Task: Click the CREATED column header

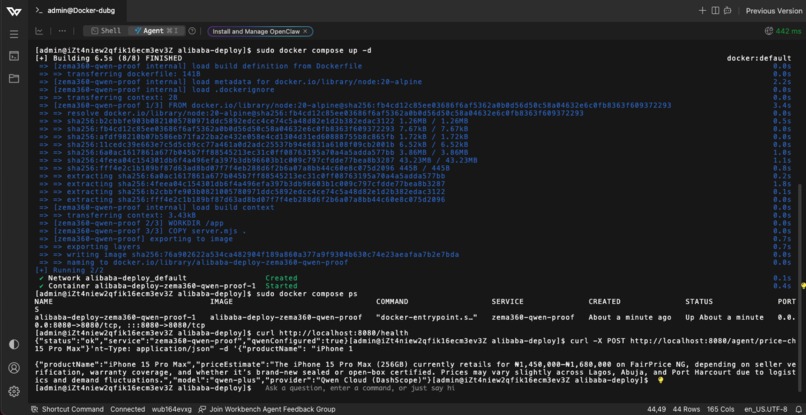Action: coord(604,301)
